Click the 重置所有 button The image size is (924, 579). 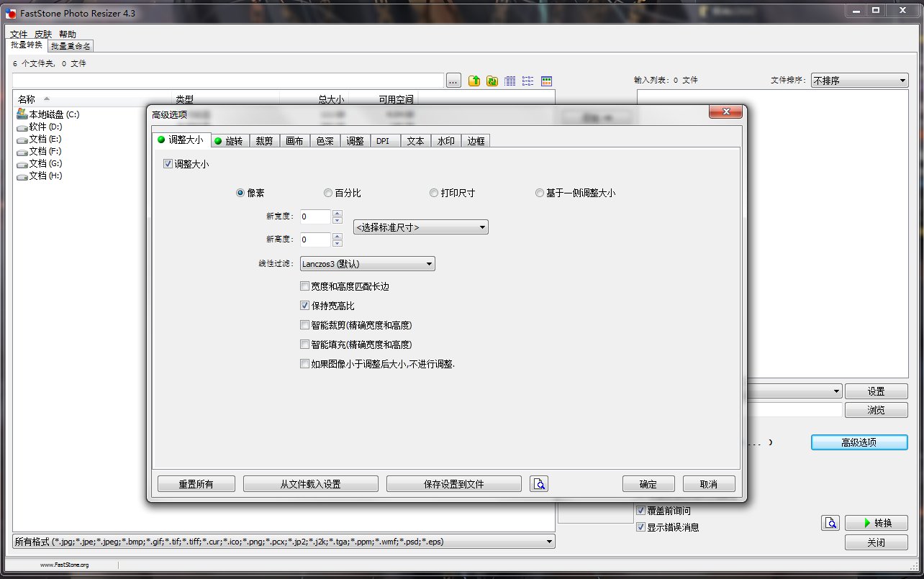tap(196, 484)
